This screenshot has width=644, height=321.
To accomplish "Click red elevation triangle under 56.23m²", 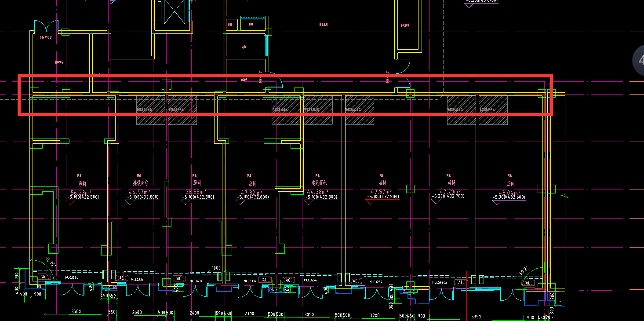I will (x=71, y=202).
